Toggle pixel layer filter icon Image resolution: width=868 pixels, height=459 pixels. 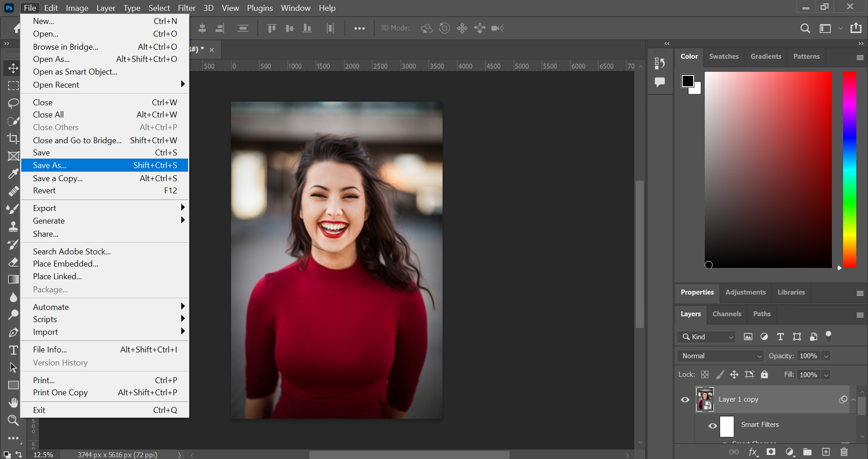(748, 337)
